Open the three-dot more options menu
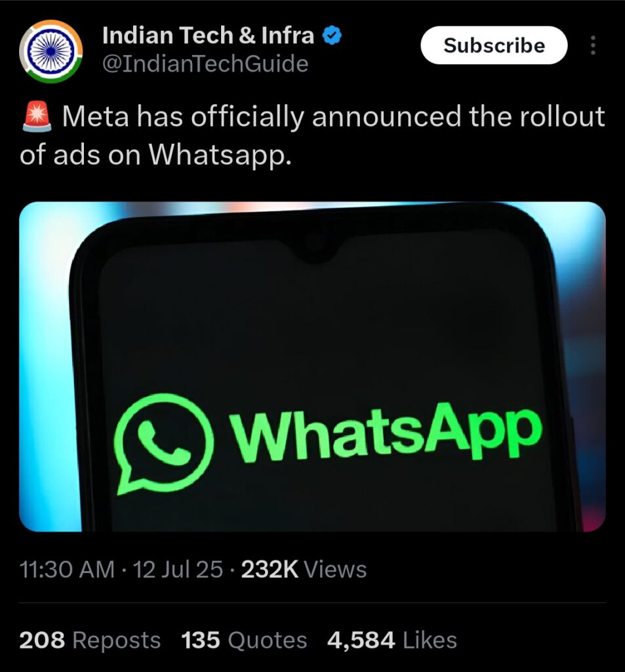Viewport: 625px width, 672px height. (593, 45)
